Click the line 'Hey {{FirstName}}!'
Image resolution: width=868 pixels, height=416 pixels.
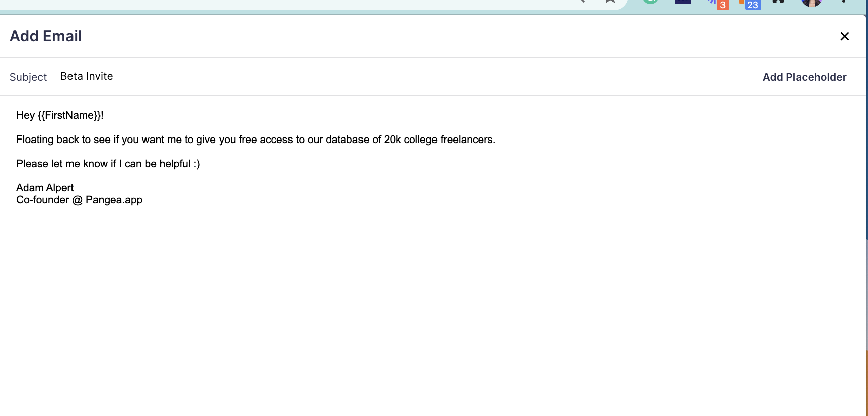[x=60, y=115]
